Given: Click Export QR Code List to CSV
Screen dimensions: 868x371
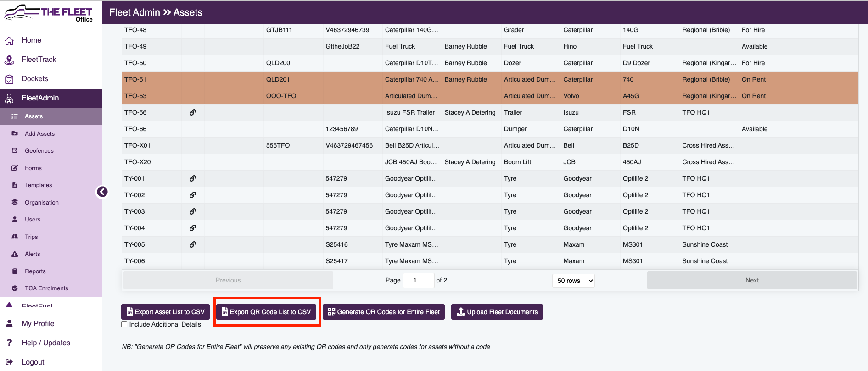Looking at the screenshot, I should tap(266, 312).
